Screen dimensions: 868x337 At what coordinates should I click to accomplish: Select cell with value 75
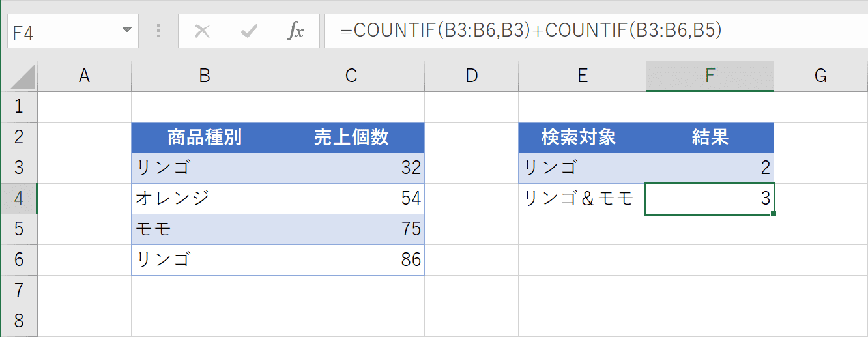pos(351,229)
